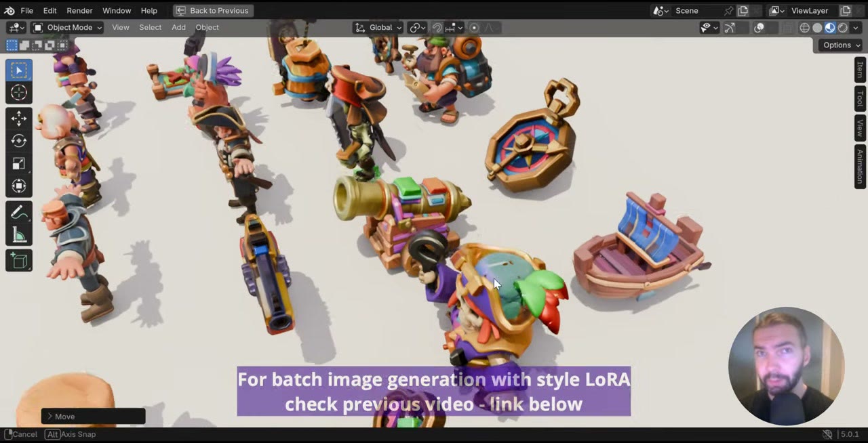Image resolution: width=868 pixels, height=443 pixels.
Task: Open the View sidebar tab
Action: (x=860, y=128)
